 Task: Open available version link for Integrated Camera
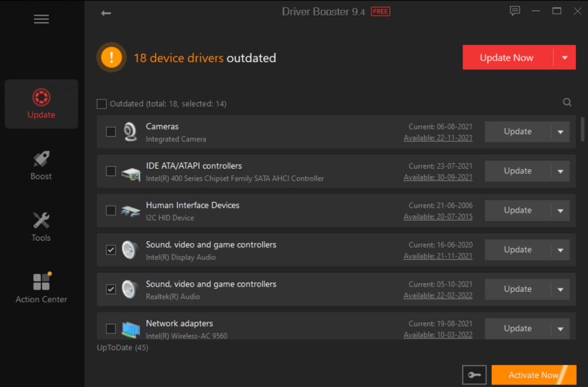tap(438, 138)
